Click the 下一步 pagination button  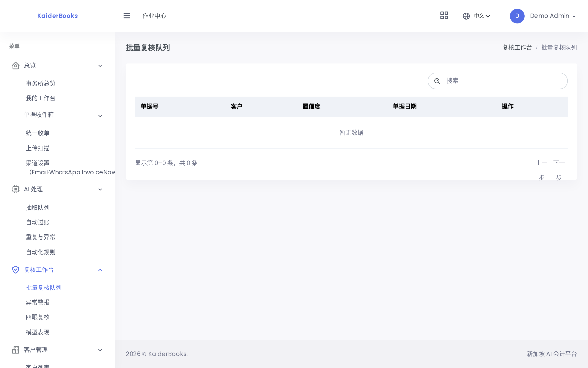click(x=559, y=170)
